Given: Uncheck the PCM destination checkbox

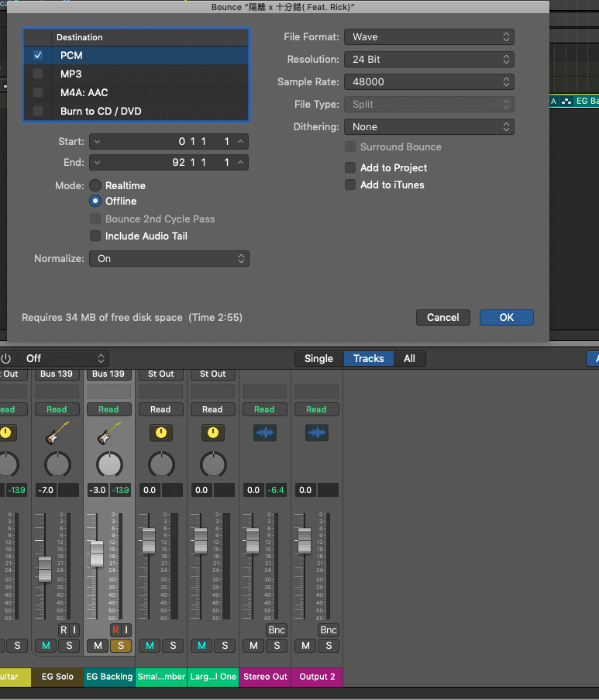Looking at the screenshot, I should (38, 55).
